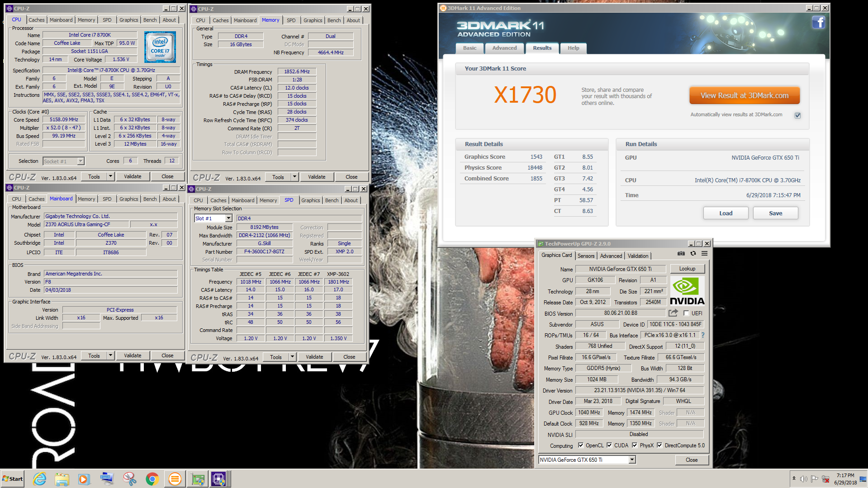Open the GPU-Z hamburger menu icon
The image size is (868, 488).
coord(704,254)
